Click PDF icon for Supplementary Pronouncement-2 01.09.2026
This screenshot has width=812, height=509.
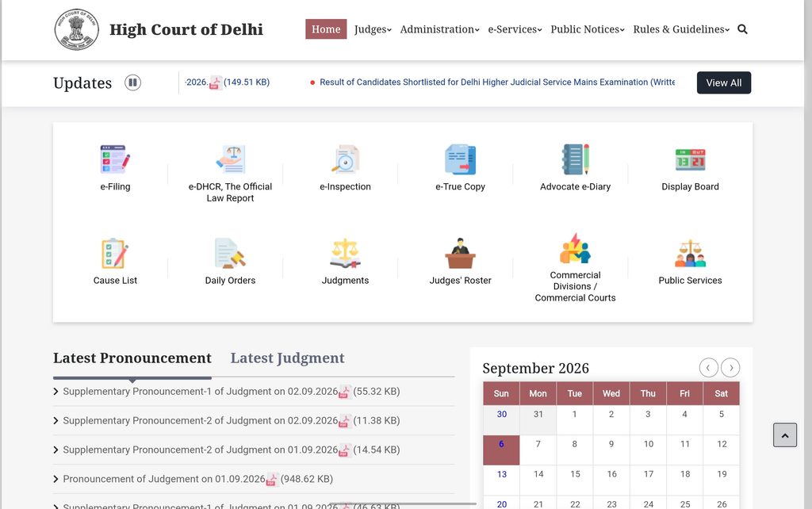[x=345, y=450]
